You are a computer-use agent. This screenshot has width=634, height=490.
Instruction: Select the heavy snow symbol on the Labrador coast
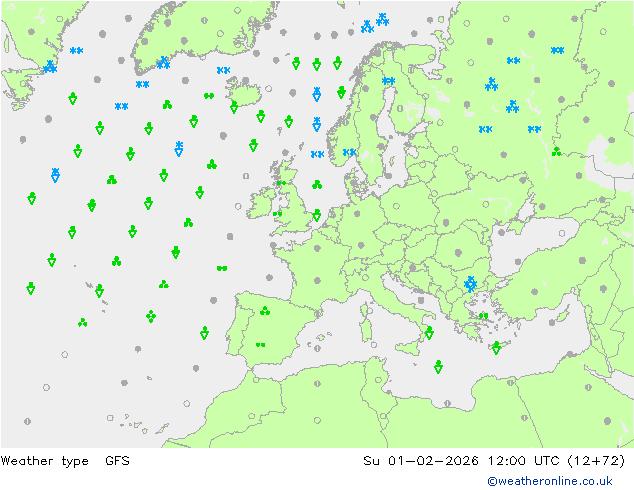pos(50,67)
